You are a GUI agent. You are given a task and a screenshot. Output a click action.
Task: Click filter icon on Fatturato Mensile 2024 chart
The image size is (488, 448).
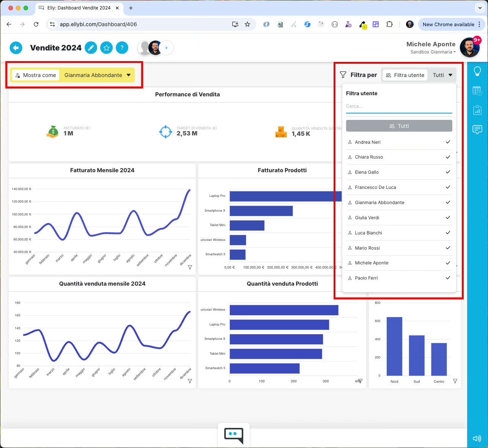click(190, 267)
